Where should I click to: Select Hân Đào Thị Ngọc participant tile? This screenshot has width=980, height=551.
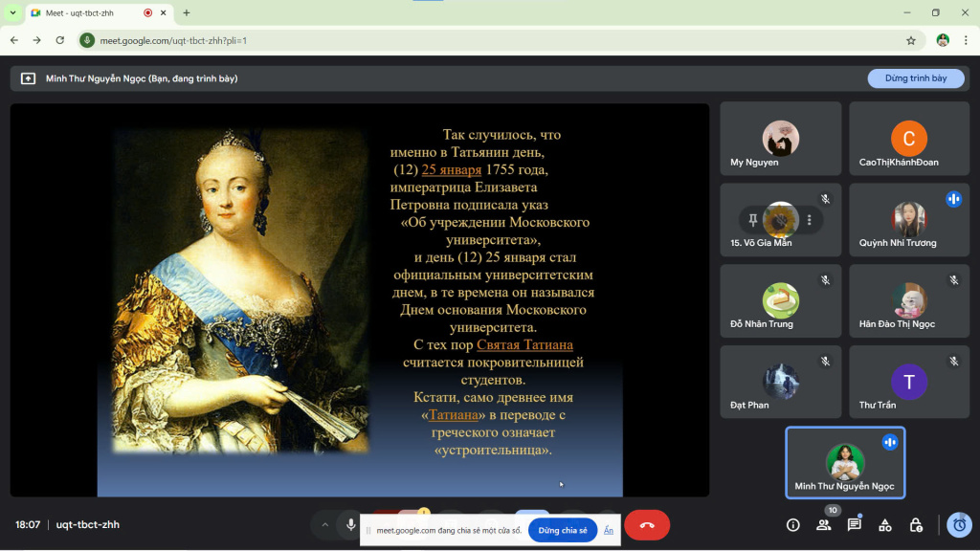[909, 301]
